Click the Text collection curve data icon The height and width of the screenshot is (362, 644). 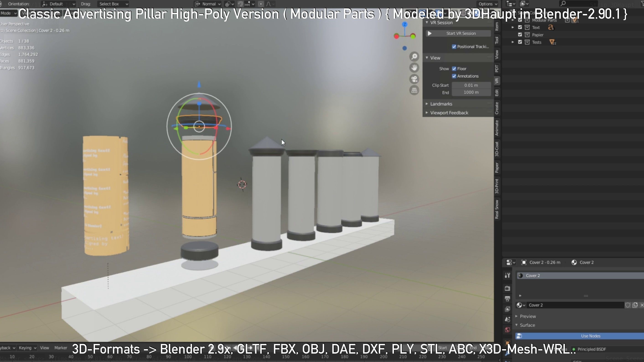551,28
